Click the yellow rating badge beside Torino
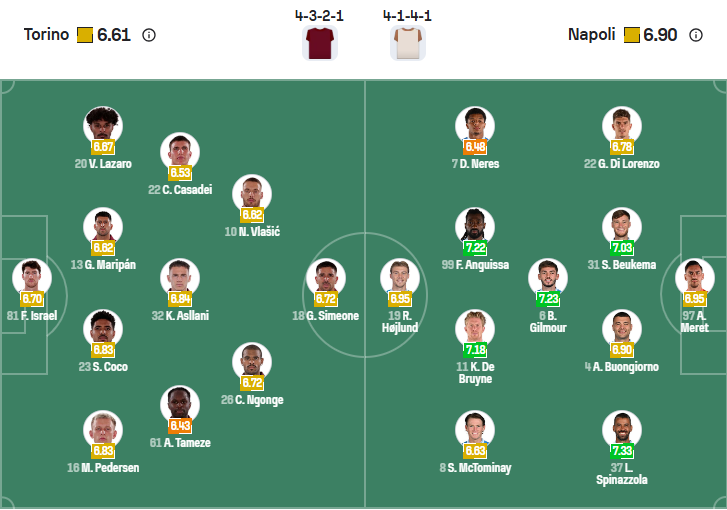The width and height of the screenshot is (727, 510). 85,35
